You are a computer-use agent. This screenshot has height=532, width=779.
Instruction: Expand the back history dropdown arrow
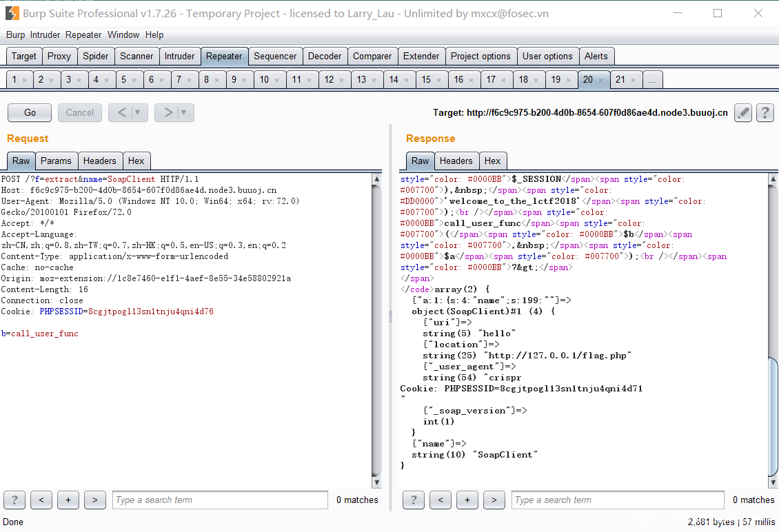click(x=138, y=113)
